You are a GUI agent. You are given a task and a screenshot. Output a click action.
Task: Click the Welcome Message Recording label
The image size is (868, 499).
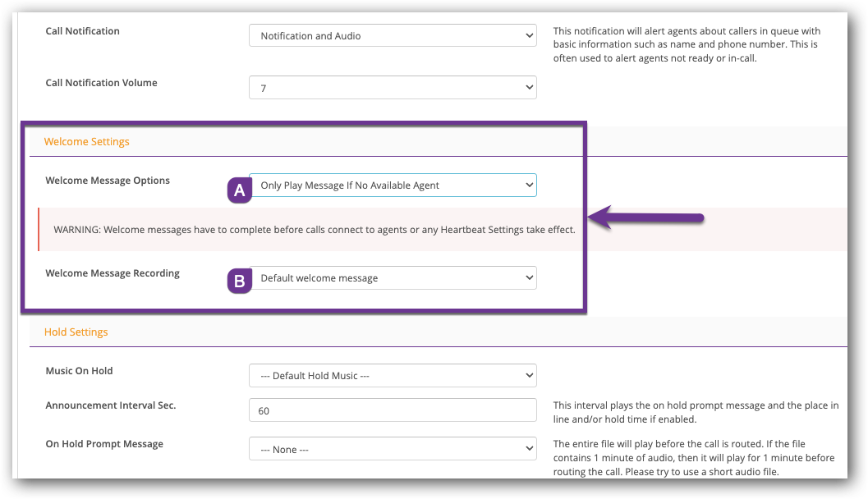click(113, 273)
